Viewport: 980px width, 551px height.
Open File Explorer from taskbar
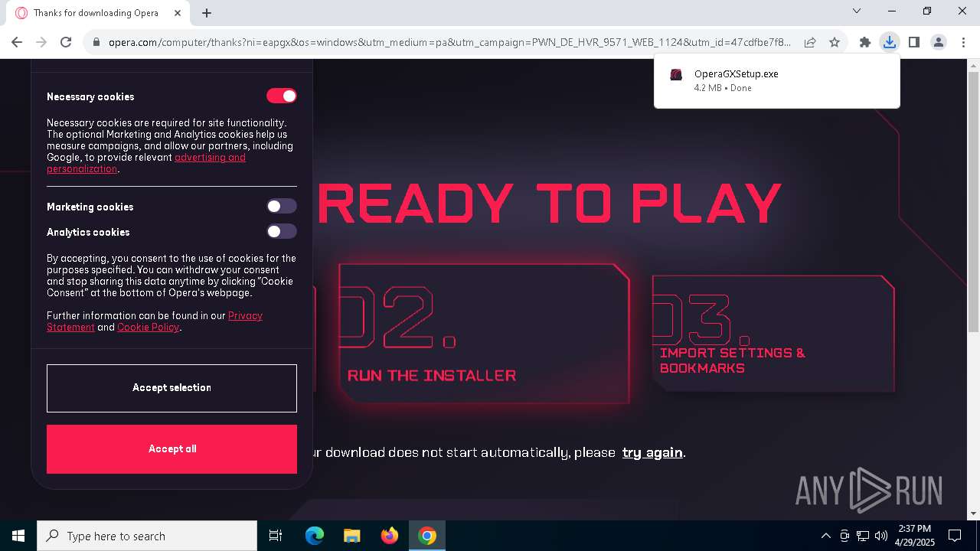pyautogui.click(x=351, y=536)
